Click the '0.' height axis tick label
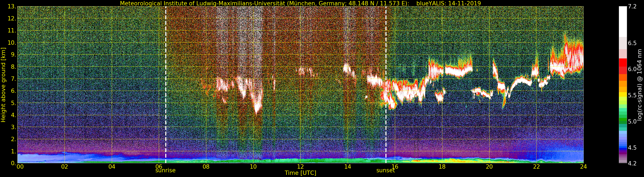Viewport: 644px width, 177px height. pyautogui.click(x=14, y=163)
